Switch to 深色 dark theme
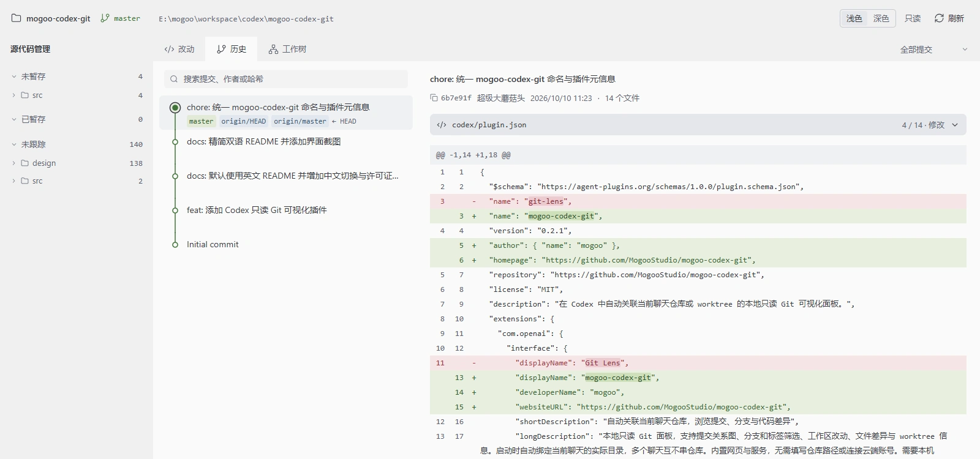Viewport: 980px width, 459px height. pyautogui.click(x=881, y=18)
